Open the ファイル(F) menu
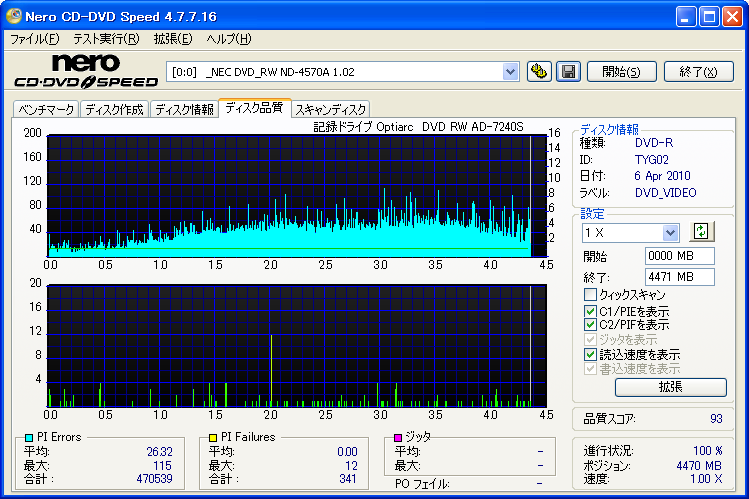 click(x=34, y=39)
